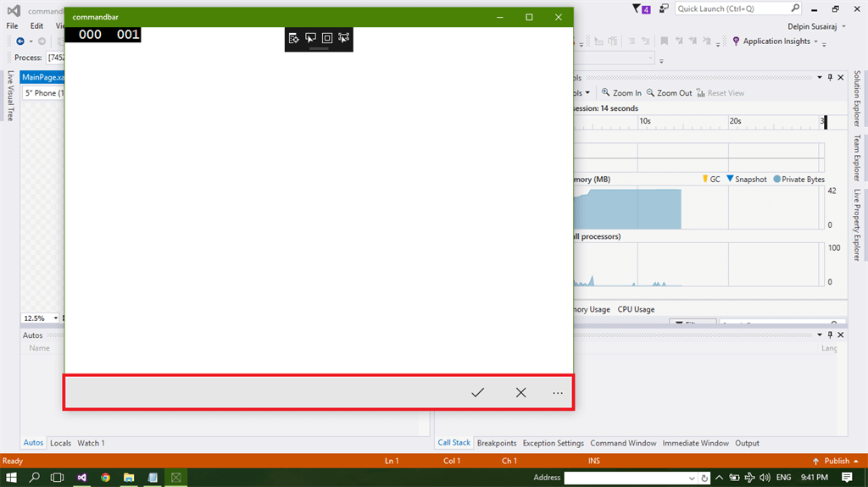This screenshot has width=868, height=487.
Task: Click Reset View in Diagnostic Tools
Action: coord(721,93)
